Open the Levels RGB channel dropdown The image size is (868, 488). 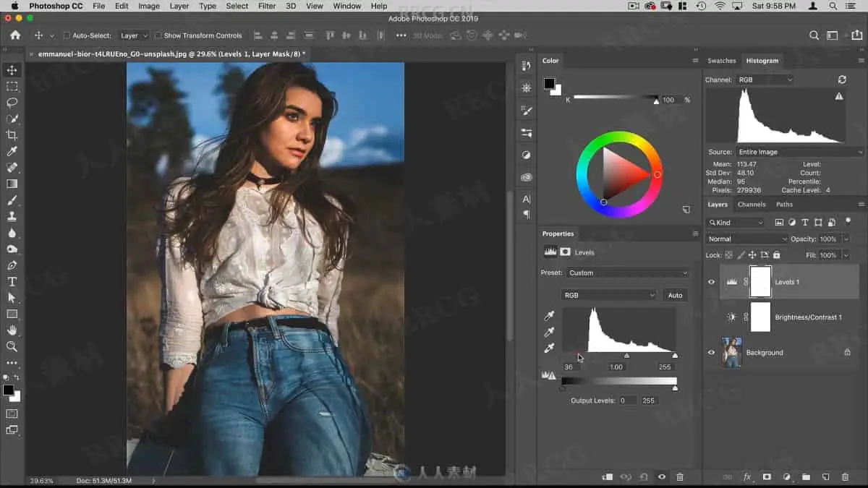click(x=608, y=295)
